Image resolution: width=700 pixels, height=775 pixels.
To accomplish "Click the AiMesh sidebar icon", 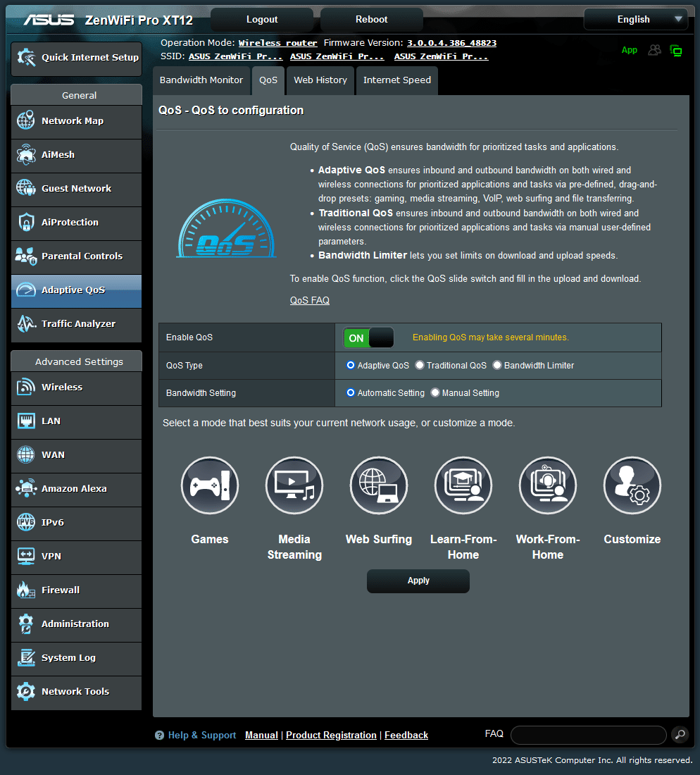I will [x=25, y=155].
